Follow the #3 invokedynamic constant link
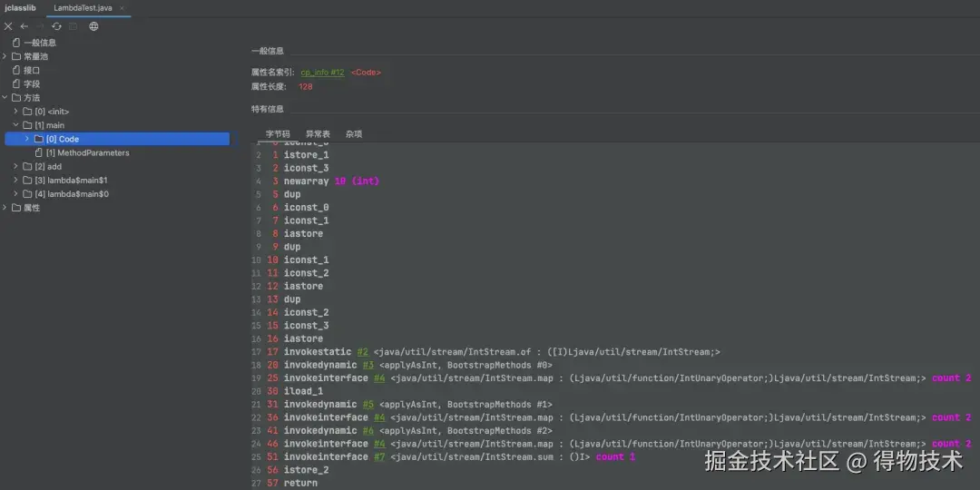This screenshot has height=490, width=980. click(368, 365)
